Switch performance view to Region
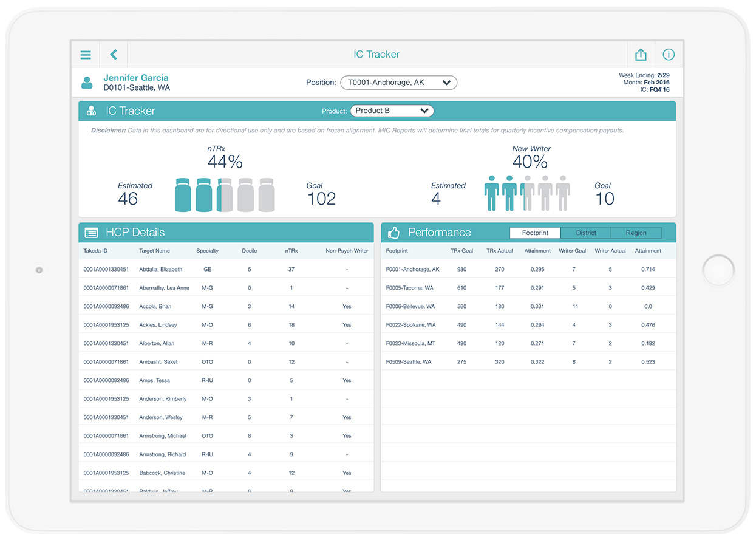Screen dimensions: 756x543 (636, 233)
